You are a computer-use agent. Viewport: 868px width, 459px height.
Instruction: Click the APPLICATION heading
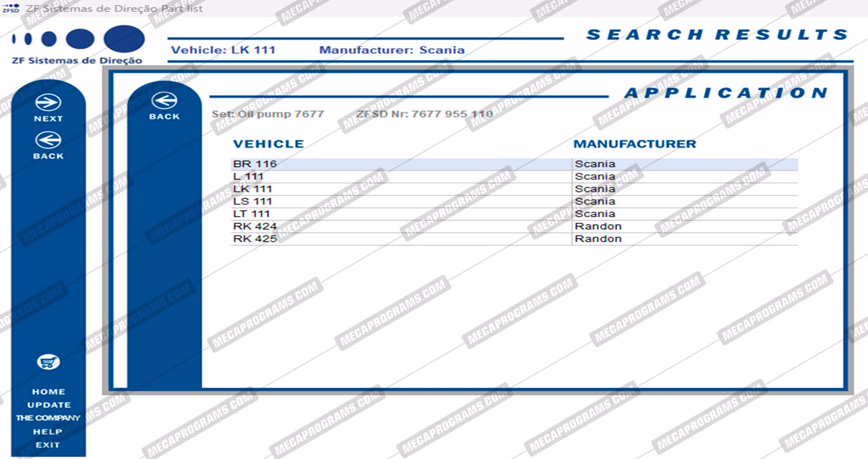(726, 93)
